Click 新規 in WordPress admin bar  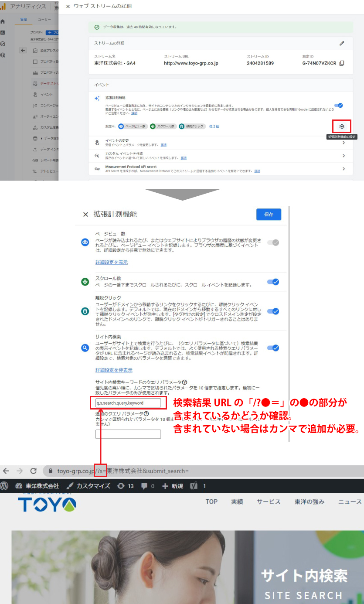[173, 485]
